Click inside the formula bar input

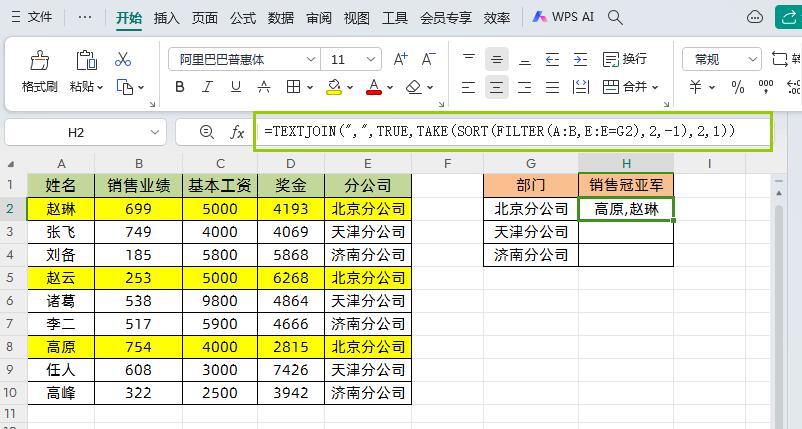pyautogui.click(x=513, y=132)
